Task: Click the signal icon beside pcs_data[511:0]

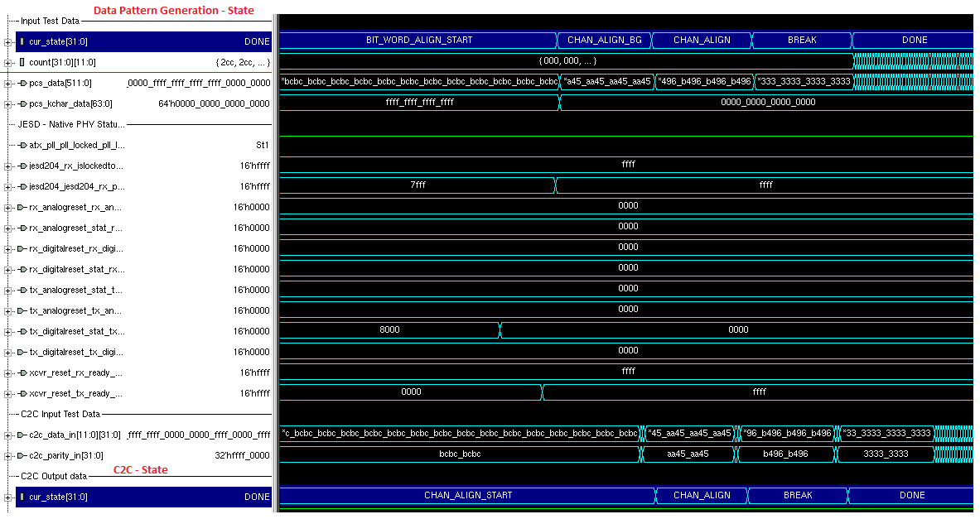Action: [22, 83]
